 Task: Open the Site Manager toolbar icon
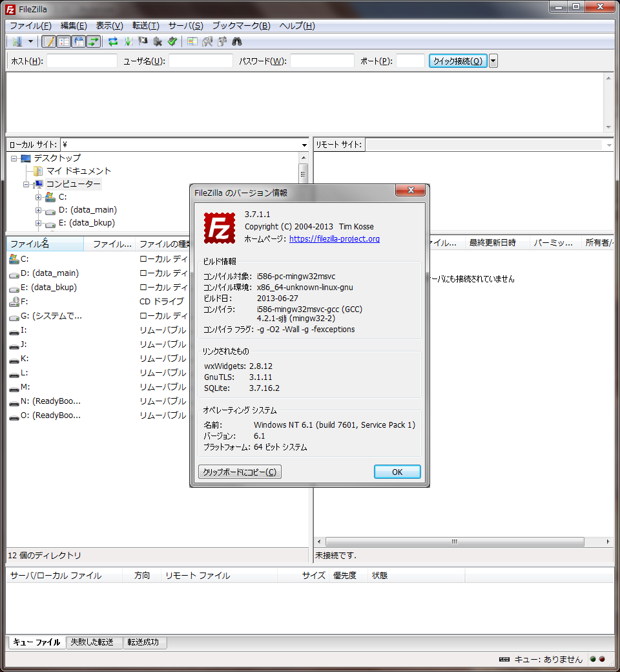pyautogui.click(x=17, y=41)
